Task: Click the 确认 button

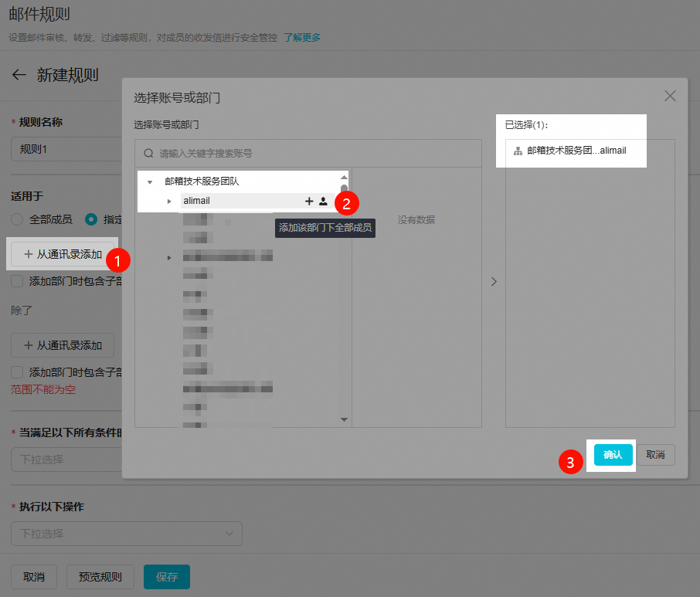Action: (613, 455)
